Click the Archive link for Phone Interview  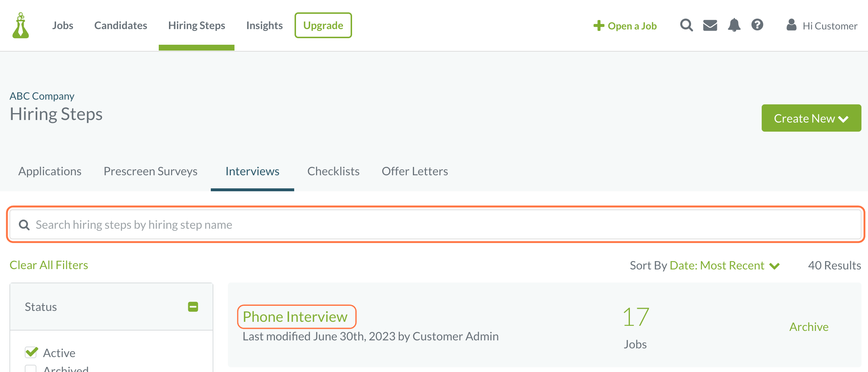[809, 327]
